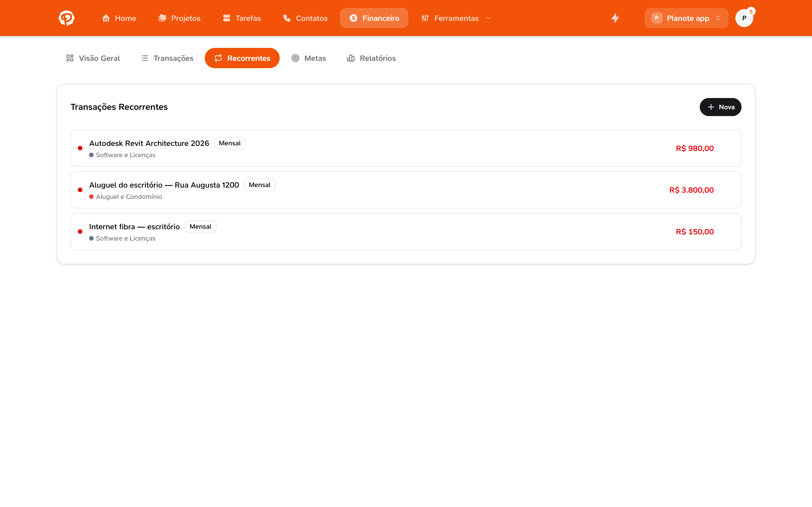Open the Internet fibra — escritório entry

(406, 231)
